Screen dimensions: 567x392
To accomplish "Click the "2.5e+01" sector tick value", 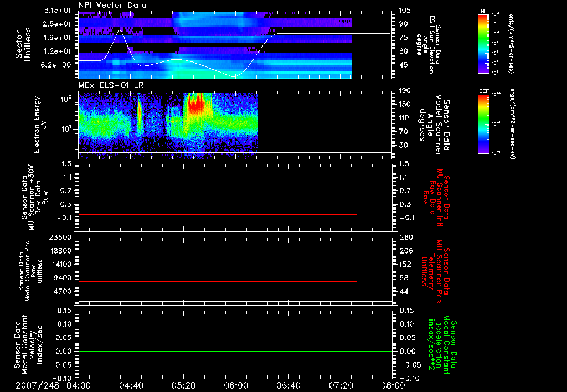I will 56,24.
